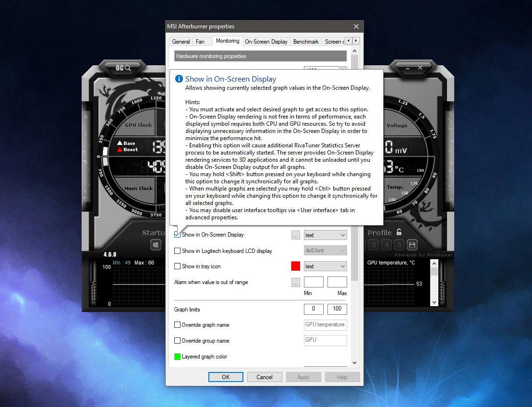
Task: Click the 4.6.0 version number
Action: click(110, 254)
